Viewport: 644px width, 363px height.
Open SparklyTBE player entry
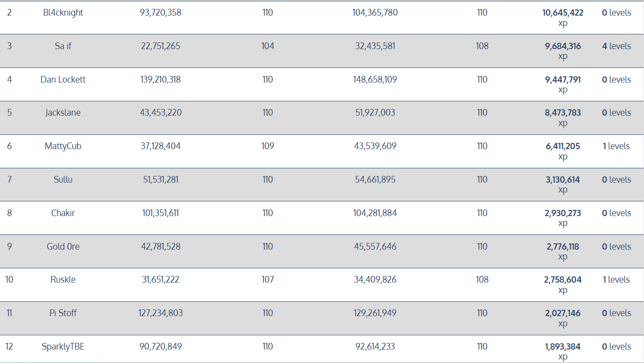[x=63, y=346]
